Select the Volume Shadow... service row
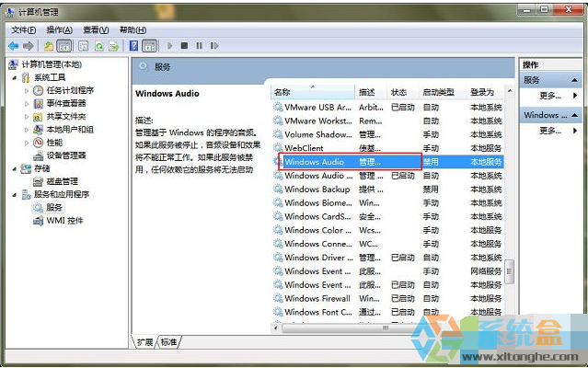 point(387,134)
